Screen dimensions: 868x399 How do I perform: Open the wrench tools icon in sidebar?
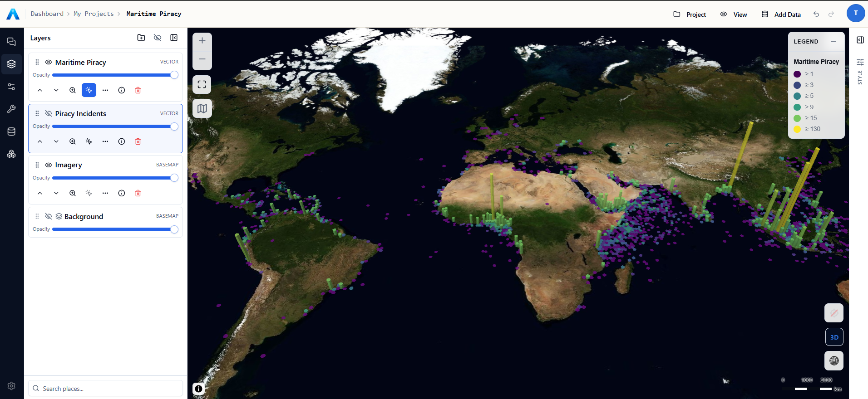[x=11, y=109]
